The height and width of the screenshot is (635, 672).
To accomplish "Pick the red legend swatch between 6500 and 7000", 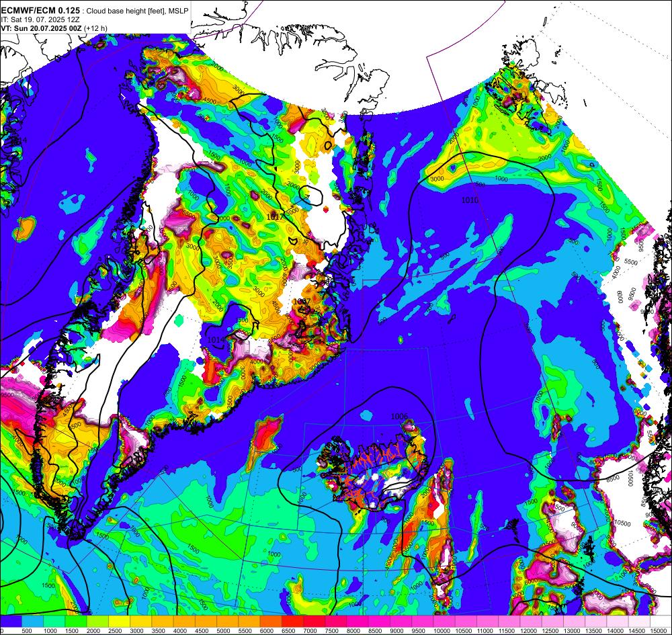I will click(293, 621).
